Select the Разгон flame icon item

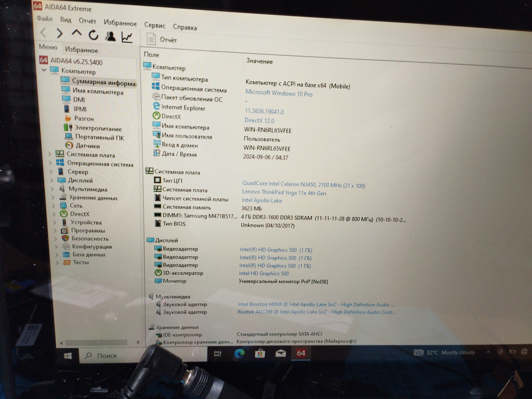coord(68,118)
